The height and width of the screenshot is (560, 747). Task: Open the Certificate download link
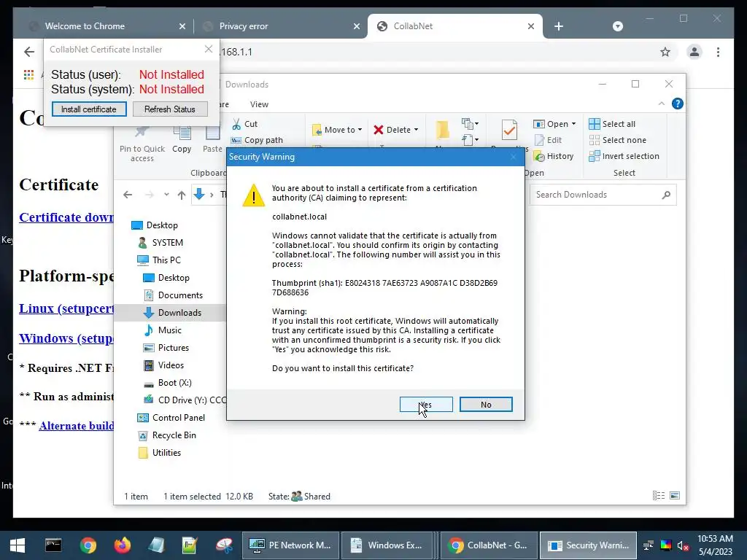pyautogui.click(x=66, y=217)
